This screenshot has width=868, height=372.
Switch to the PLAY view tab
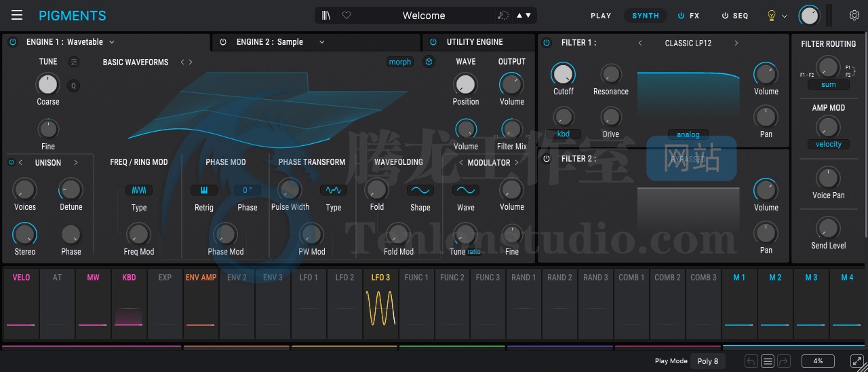tap(600, 16)
